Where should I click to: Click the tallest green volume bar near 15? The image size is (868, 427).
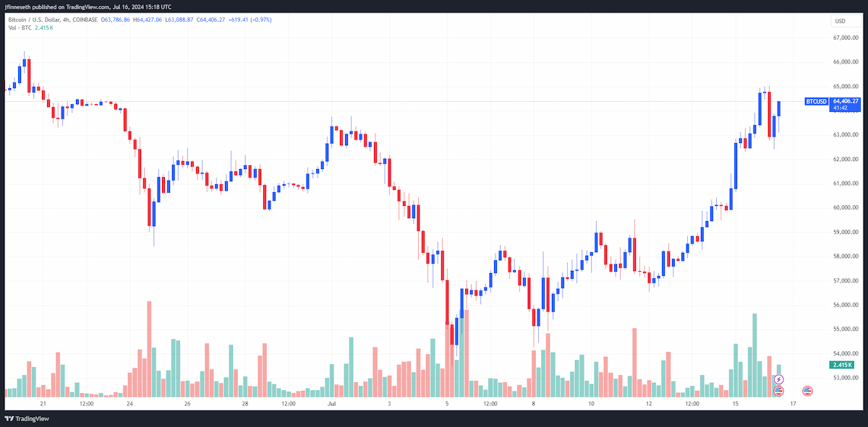(754, 355)
